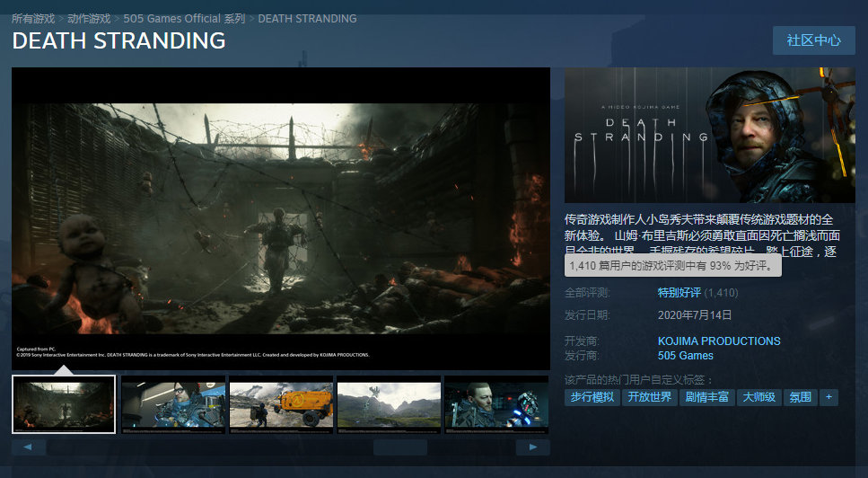Screen dimensions: 868x478
Task: Select the green landscape screenshot thumbnail
Action: 388,404
